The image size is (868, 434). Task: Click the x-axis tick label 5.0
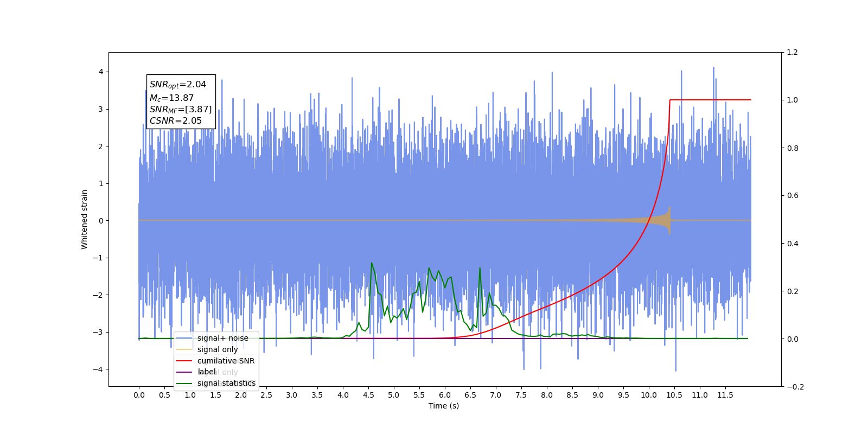click(x=394, y=395)
